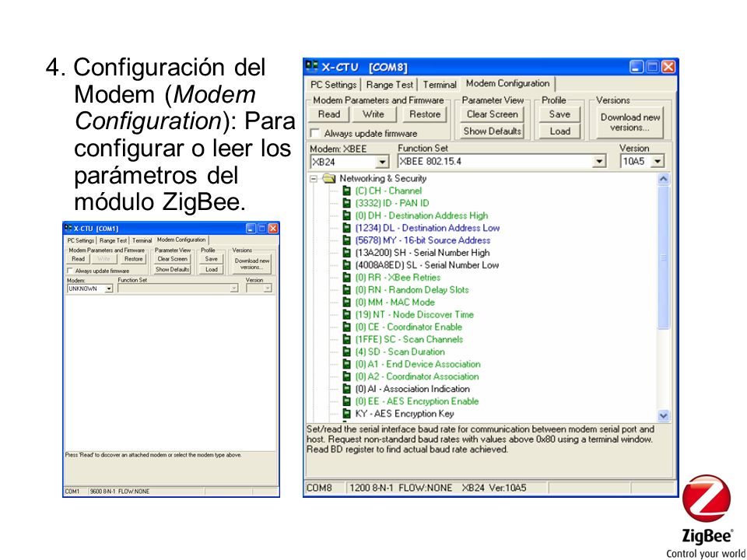Click the Write button in COM8 window

pyautogui.click(x=373, y=114)
